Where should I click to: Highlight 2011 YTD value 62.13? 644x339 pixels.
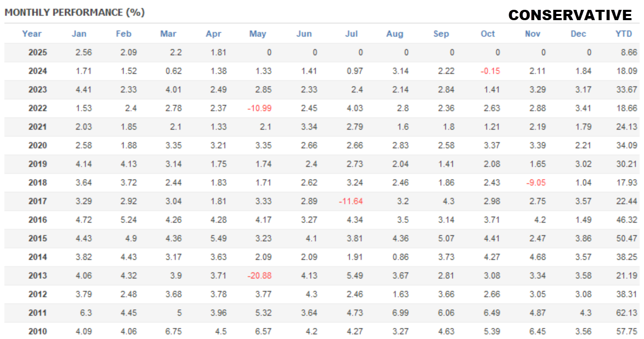coord(627,313)
